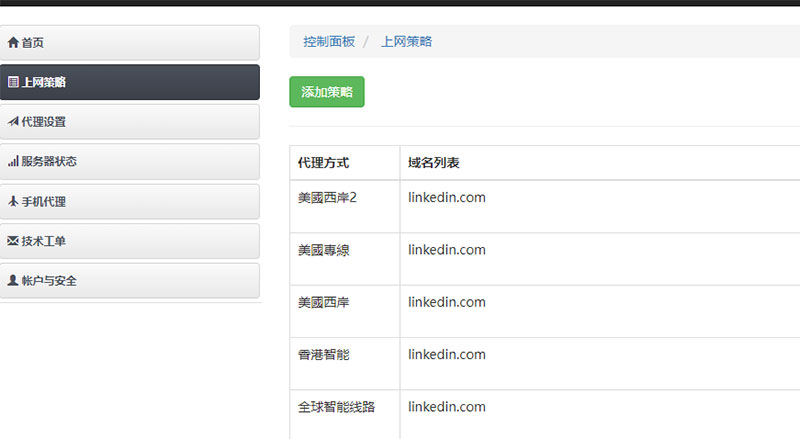
Task: Click the signal bars icon beside 服务器状态
Action: point(13,161)
